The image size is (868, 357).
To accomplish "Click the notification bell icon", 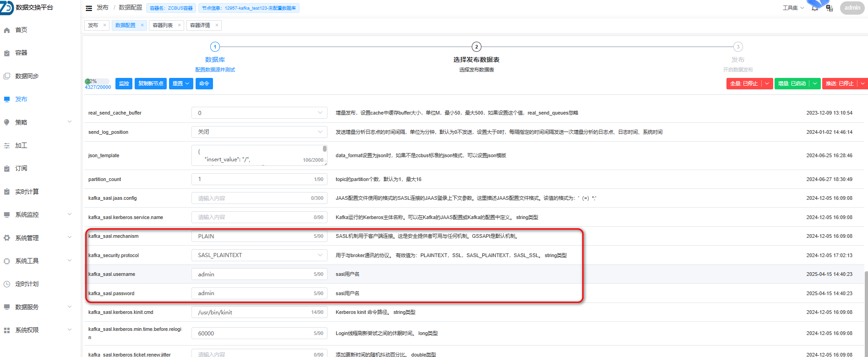I will click(x=814, y=8).
